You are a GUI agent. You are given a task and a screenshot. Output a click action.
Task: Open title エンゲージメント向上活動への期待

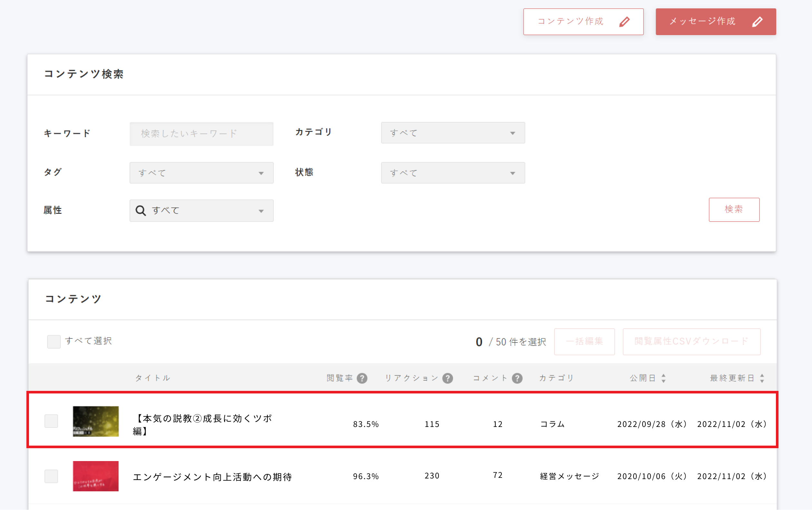212,477
